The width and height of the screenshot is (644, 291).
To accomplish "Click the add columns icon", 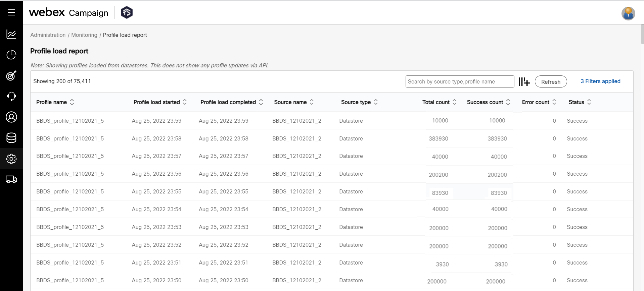I will click(x=524, y=81).
